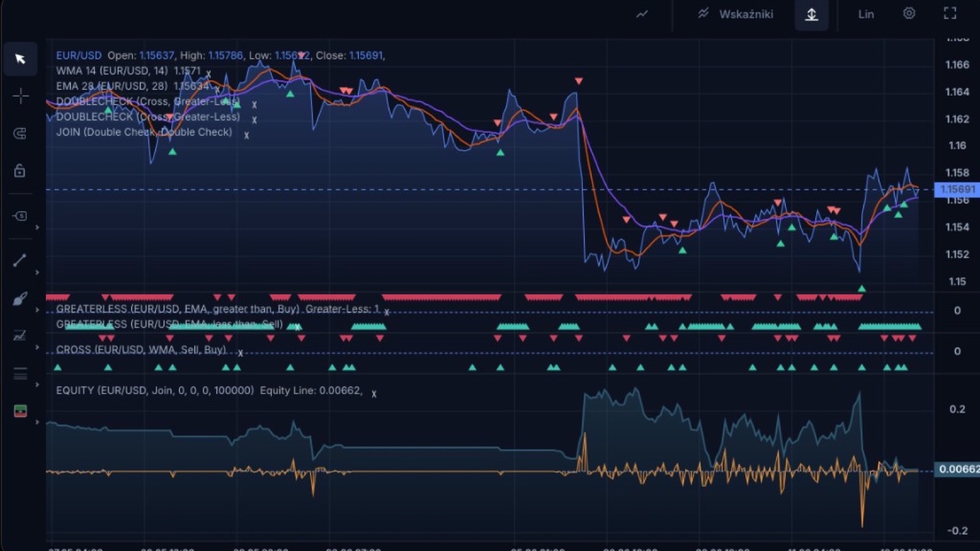Enter fullscreen mode
The image size is (980, 551).
pyautogui.click(x=950, y=13)
